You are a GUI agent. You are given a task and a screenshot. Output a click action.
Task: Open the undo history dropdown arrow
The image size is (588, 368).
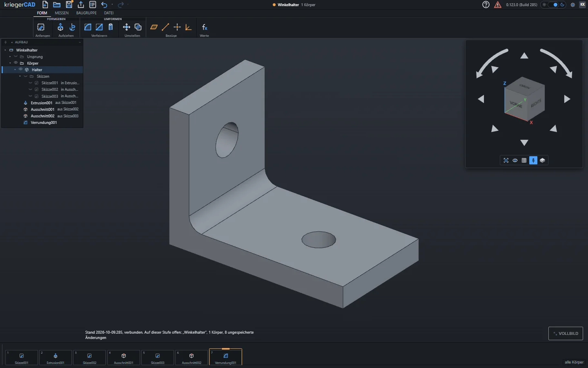pyautogui.click(x=112, y=4)
